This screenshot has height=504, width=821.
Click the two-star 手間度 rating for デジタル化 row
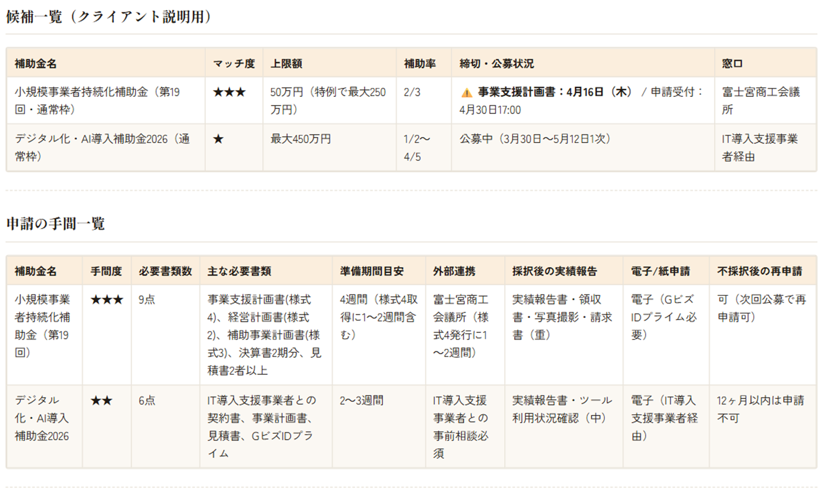[101, 401]
